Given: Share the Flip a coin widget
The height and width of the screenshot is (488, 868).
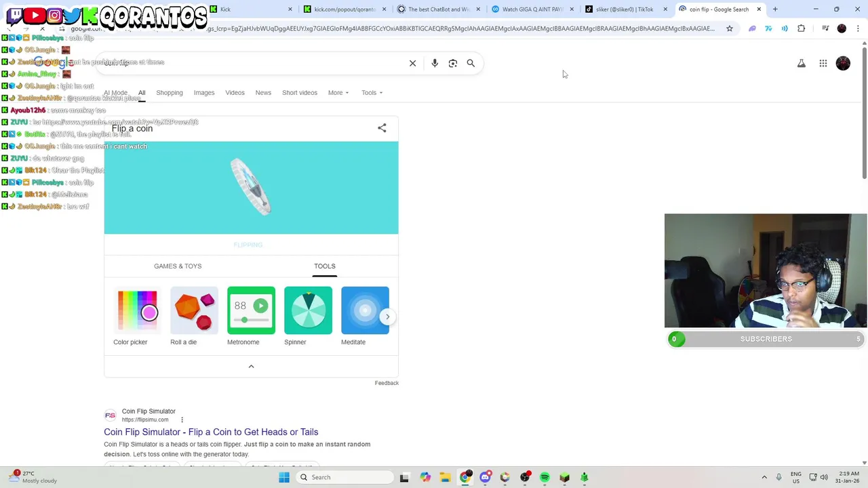Looking at the screenshot, I should pos(382,127).
